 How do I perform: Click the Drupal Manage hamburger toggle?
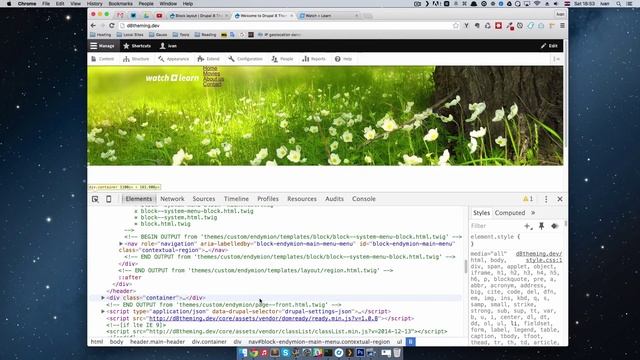(102, 46)
